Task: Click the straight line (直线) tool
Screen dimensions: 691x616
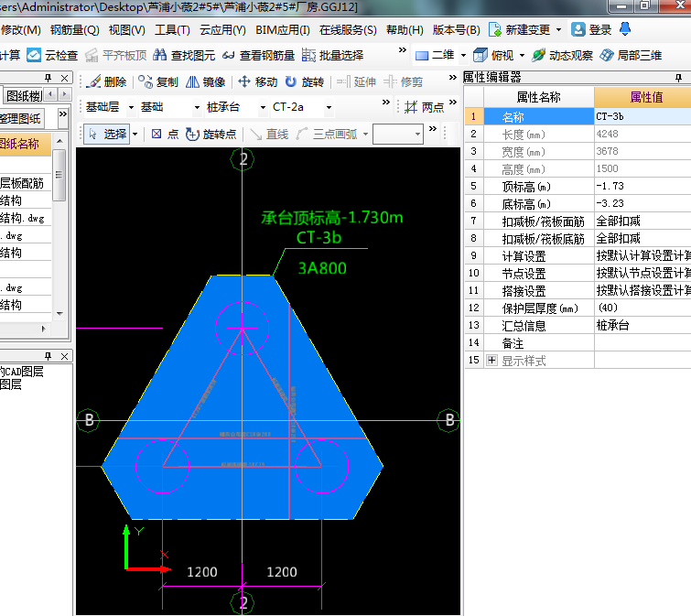Action: coord(269,134)
